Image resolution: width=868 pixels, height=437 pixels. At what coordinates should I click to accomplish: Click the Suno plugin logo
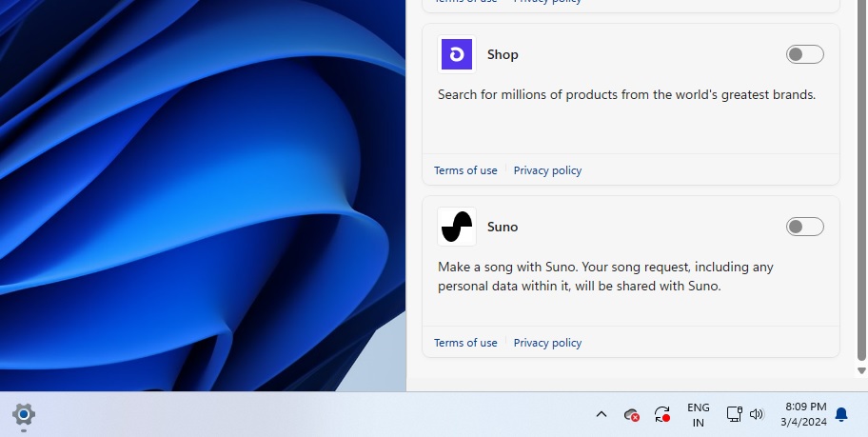click(457, 228)
